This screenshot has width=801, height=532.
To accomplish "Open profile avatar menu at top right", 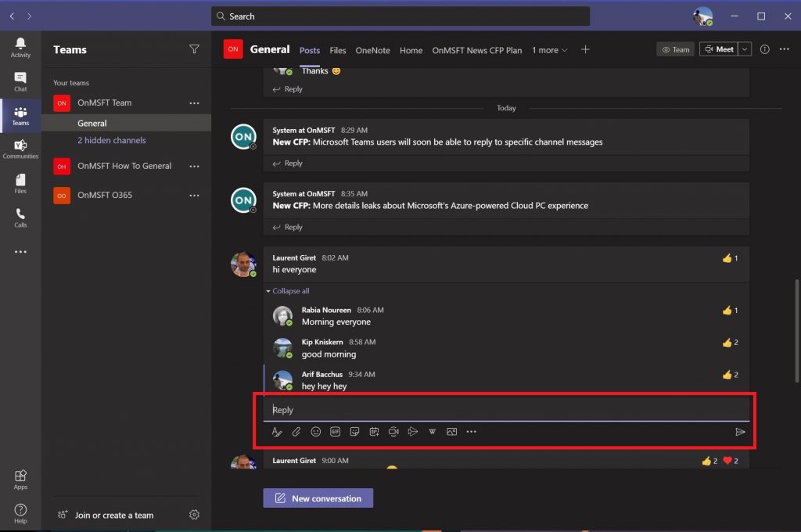I will click(x=703, y=16).
